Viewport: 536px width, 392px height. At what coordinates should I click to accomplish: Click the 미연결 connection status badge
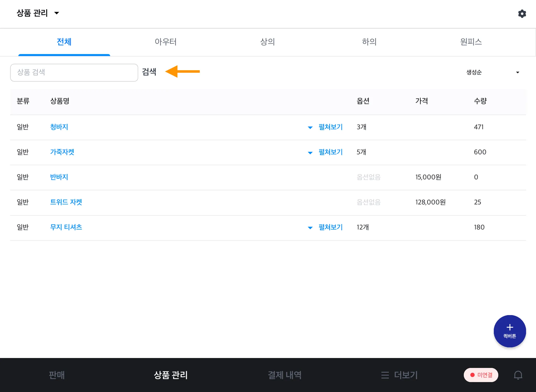click(x=481, y=375)
